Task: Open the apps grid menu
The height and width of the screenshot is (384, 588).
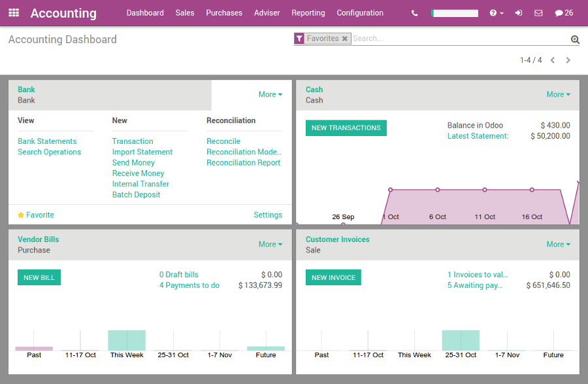Action: coord(14,12)
